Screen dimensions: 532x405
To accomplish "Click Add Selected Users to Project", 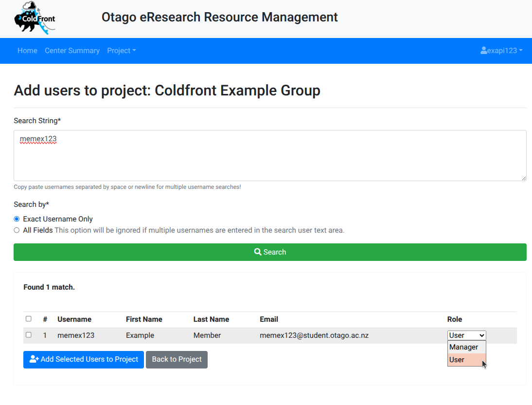I will pyautogui.click(x=84, y=359).
